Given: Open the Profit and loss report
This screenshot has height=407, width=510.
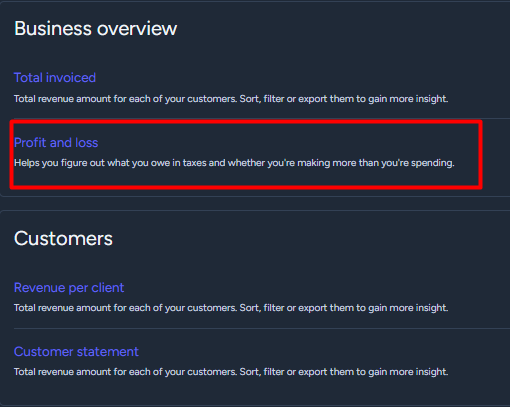Looking at the screenshot, I should click(56, 143).
